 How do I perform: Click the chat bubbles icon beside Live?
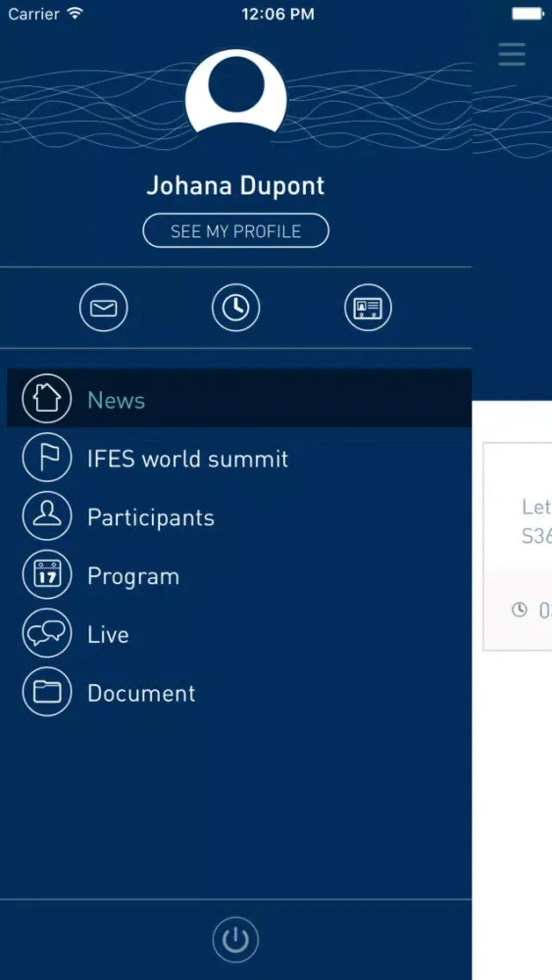(x=47, y=633)
